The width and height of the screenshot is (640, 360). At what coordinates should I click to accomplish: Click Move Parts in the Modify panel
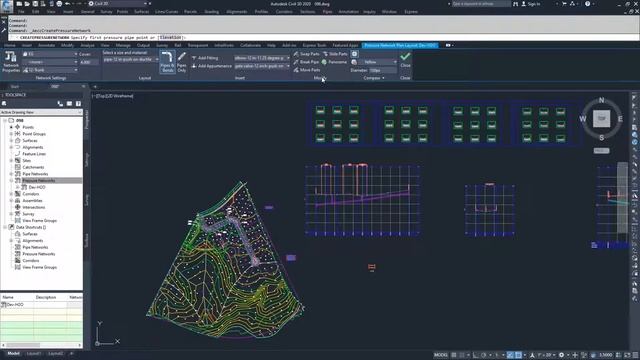click(307, 70)
